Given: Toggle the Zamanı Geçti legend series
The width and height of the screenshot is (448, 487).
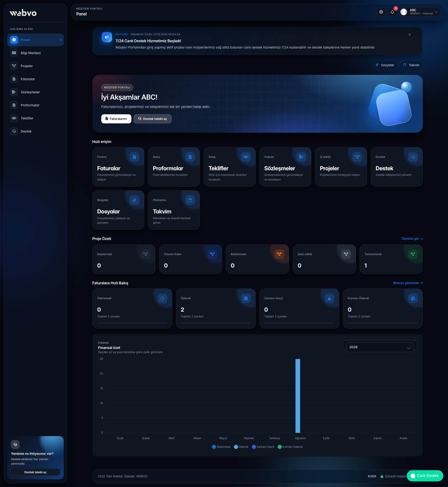Looking at the screenshot, I should point(263,447).
